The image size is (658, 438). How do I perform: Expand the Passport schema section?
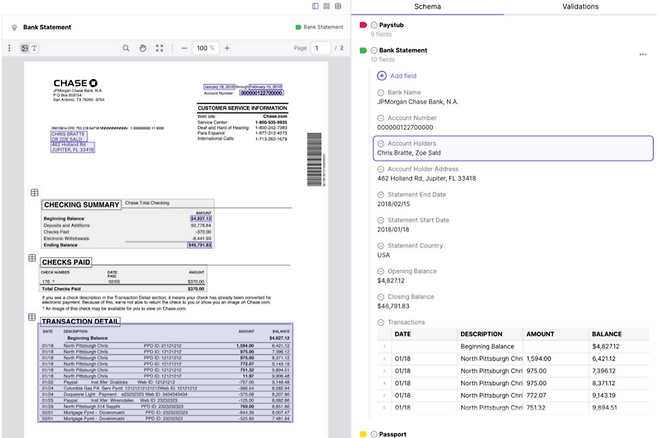(374, 435)
